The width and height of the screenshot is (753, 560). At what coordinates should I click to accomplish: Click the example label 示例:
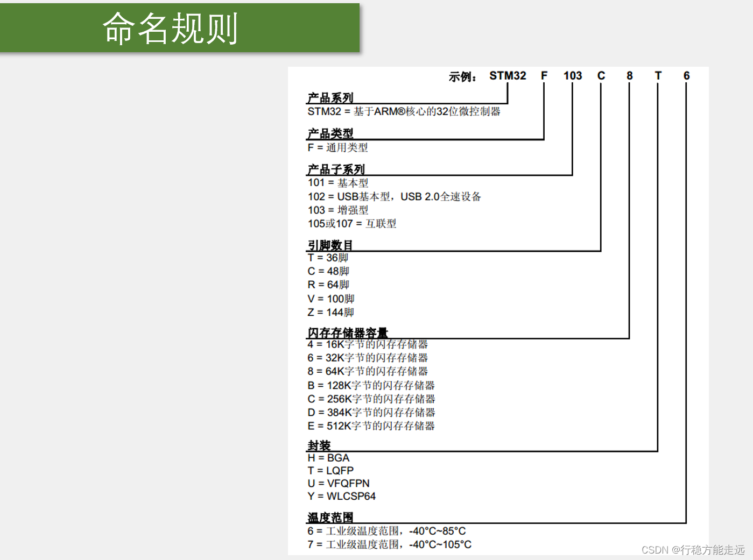coord(463,77)
